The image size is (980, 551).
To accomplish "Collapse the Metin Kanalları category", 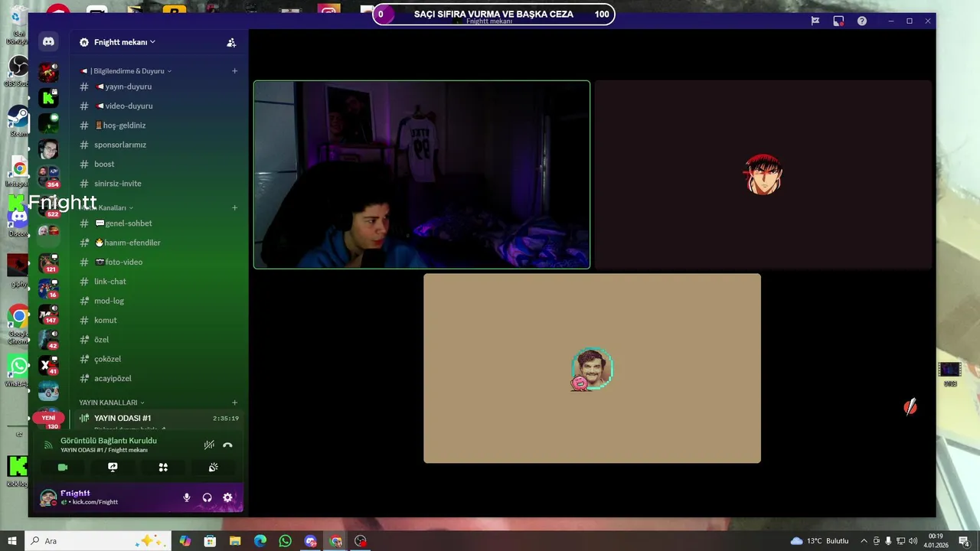I will 107,207.
